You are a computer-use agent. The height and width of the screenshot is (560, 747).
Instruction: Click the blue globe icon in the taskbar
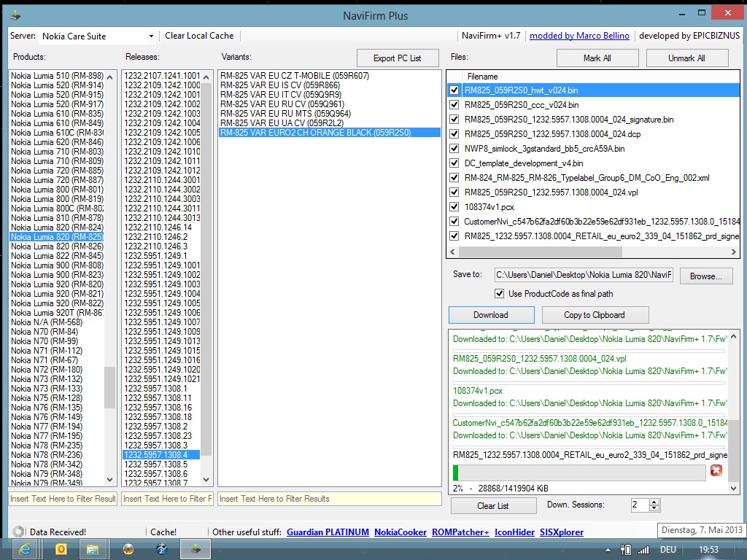click(x=162, y=550)
